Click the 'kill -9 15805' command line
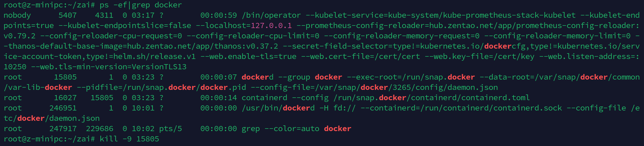Screen dimensions: 644x146 coord(129,139)
